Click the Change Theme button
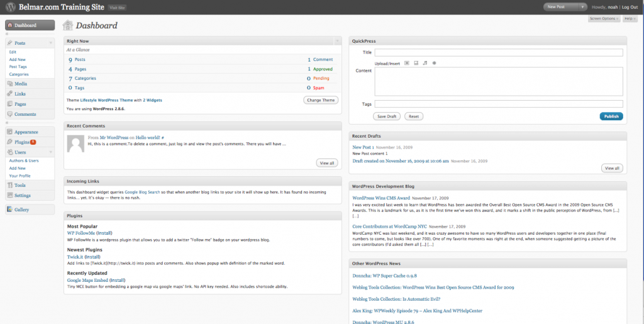The image size is (644, 324). [x=321, y=100]
